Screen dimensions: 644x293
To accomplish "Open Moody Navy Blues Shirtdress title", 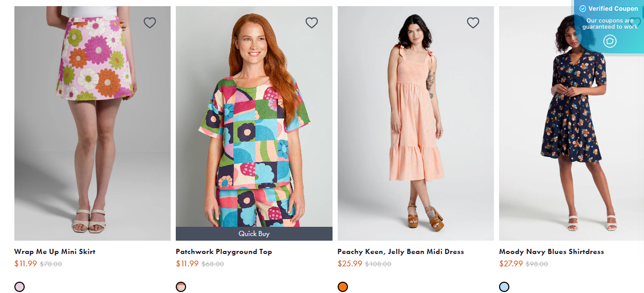I will tap(551, 251).
